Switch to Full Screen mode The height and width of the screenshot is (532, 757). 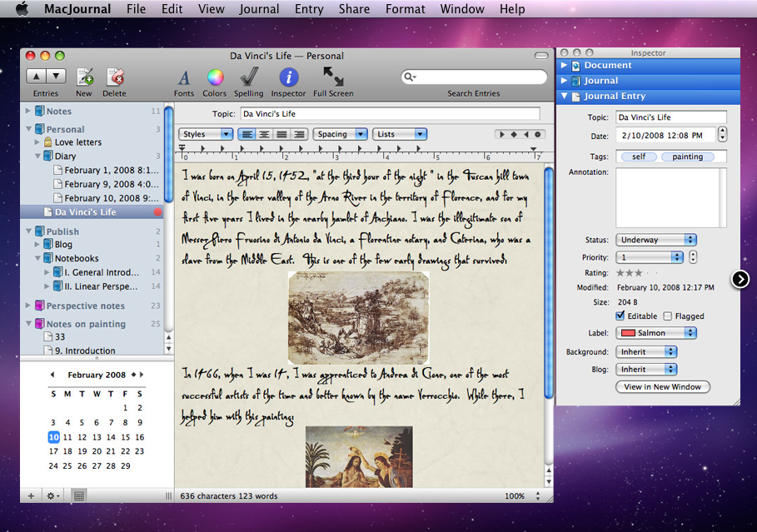[x=333, y=77]
